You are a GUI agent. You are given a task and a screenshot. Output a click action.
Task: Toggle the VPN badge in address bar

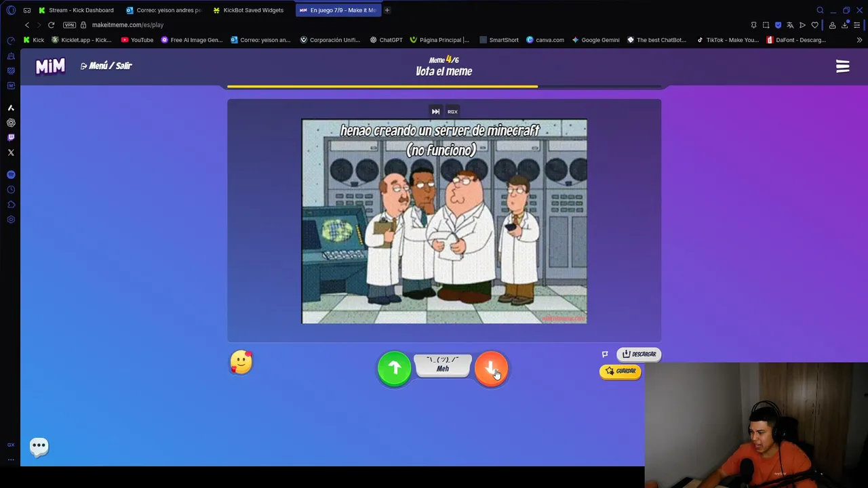[x=69, y=25]
